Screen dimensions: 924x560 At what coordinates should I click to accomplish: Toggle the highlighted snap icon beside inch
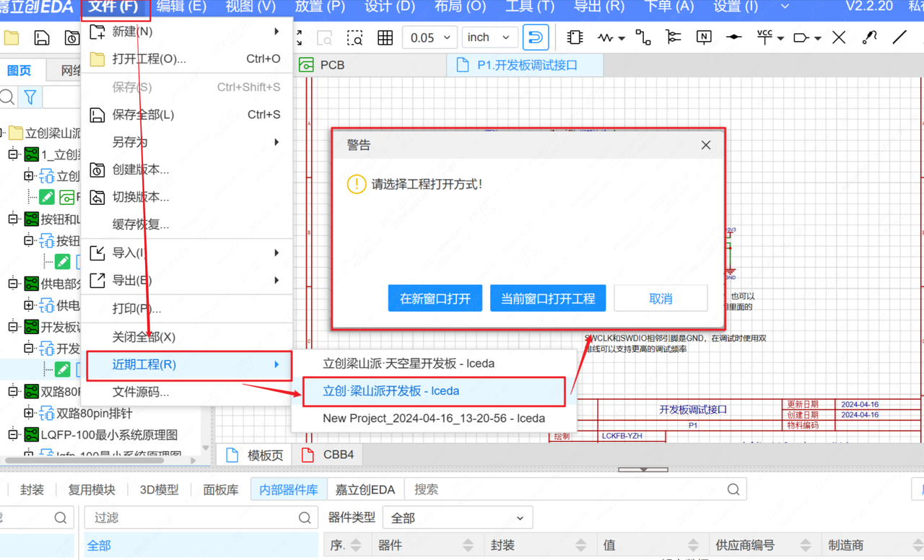pyautogui.click(x=535, y=38)
